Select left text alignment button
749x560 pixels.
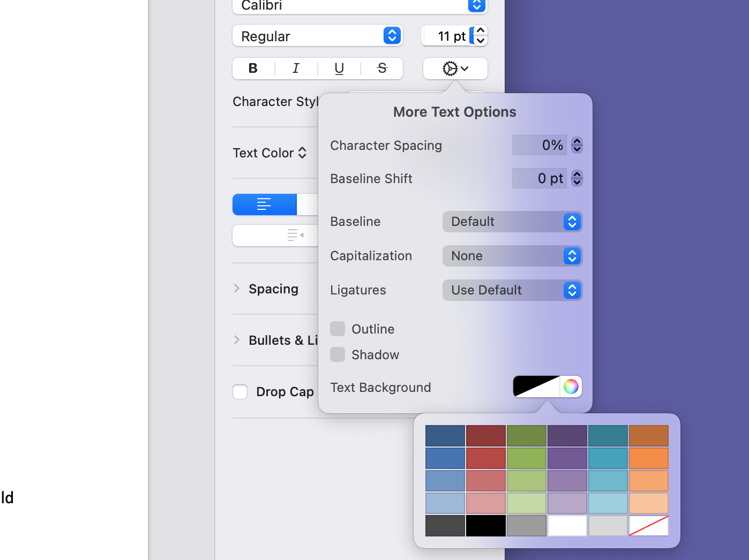264,205
